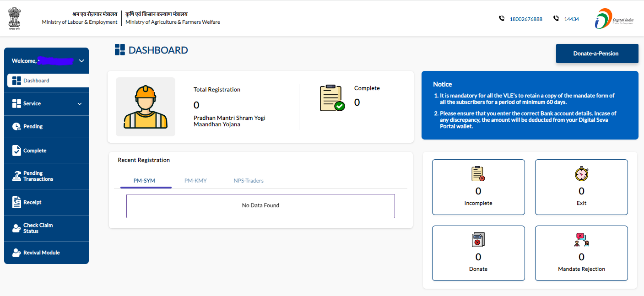644x296 pixels.
Task: Click the Donate tile with zero count
Action: tap(478, 253)
